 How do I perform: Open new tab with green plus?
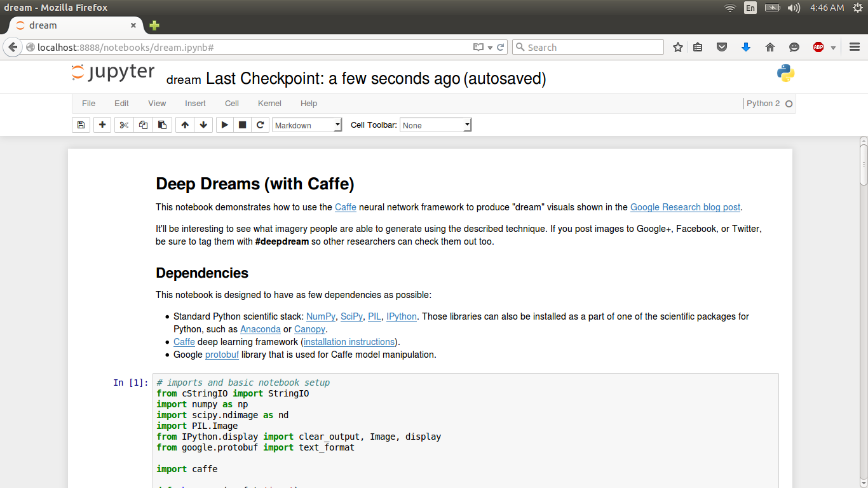pos(154,25)
